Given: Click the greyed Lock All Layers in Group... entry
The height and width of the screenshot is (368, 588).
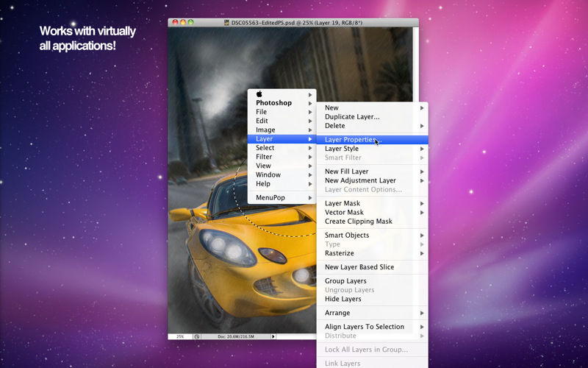Looking at the screenshot, I should 373,350.
